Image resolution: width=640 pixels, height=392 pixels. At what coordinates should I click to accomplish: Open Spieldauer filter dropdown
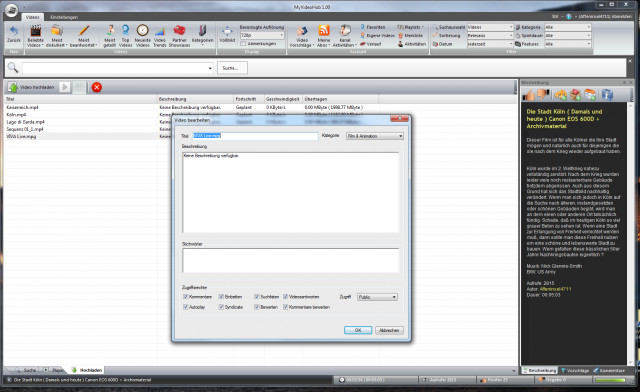click(568, 36)
